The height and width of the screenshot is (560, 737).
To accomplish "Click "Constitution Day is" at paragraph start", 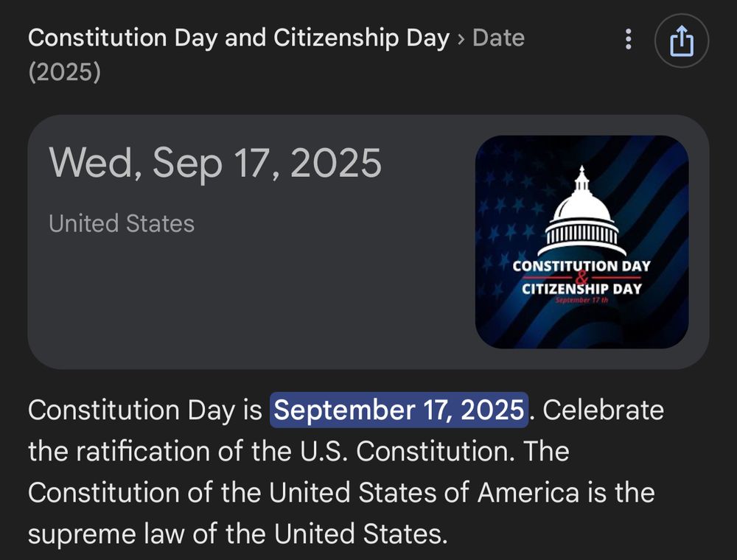I will [144, 410].
